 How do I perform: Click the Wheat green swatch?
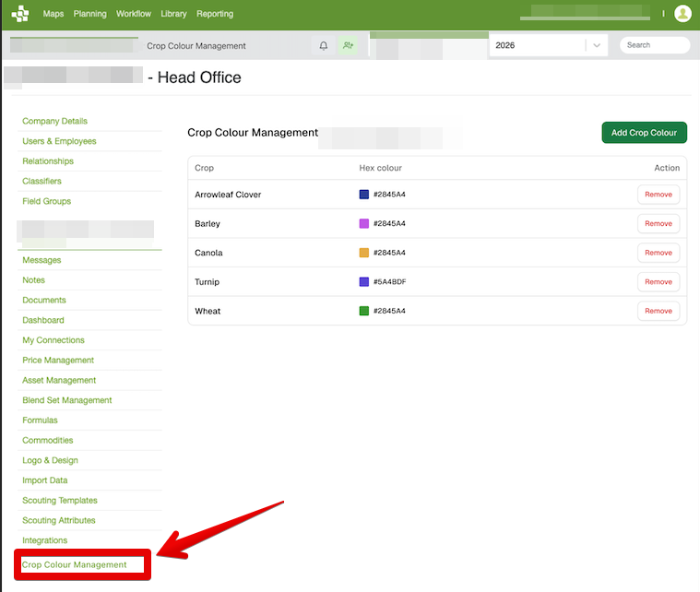pyautogui.click(x=364, y=310)
